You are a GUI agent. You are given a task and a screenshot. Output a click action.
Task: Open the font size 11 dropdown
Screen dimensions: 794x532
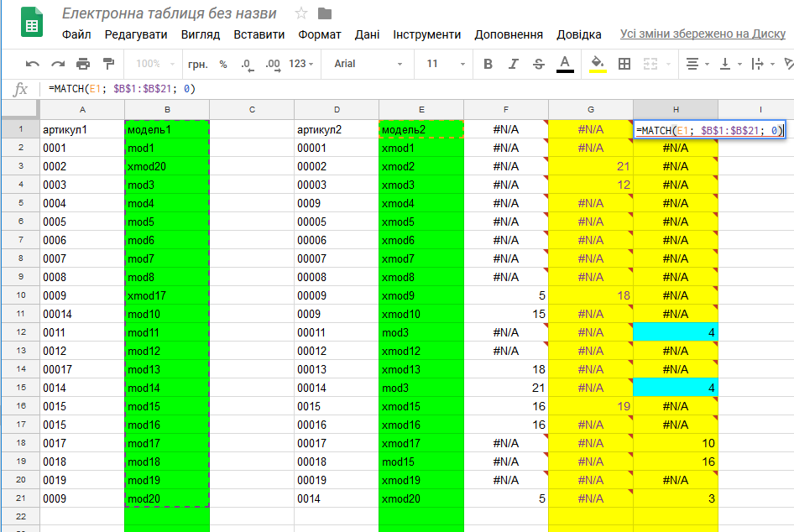(x=445, y=64)
